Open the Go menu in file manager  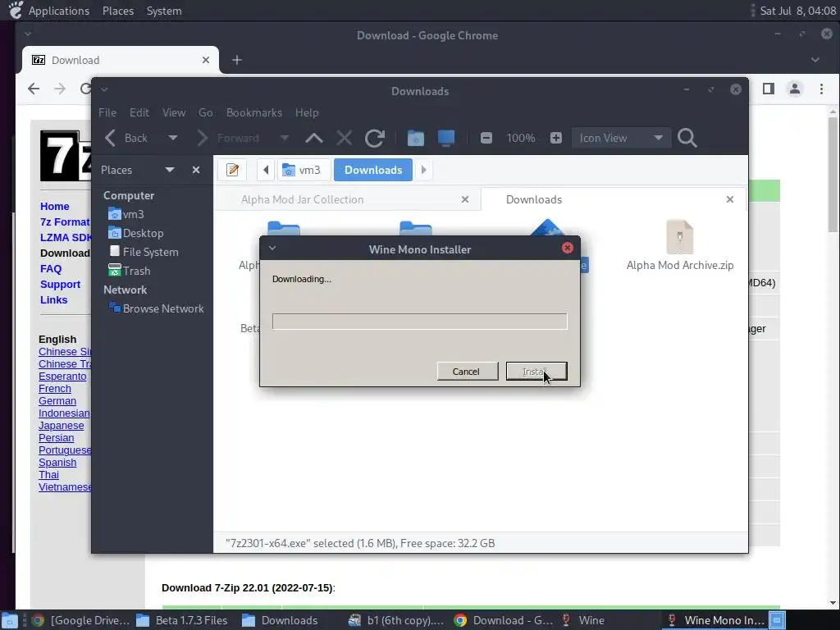click(205, 112)
